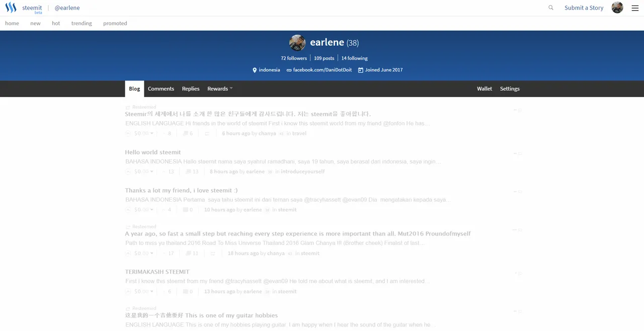
Task: Open the hamburger menu icon
Action: pyautogui.click(x=635, y=8)
